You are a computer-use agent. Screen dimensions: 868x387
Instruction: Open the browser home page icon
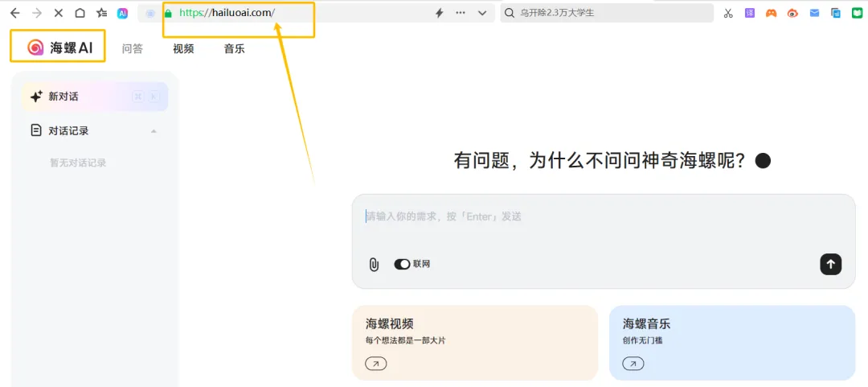pos(80,14)
